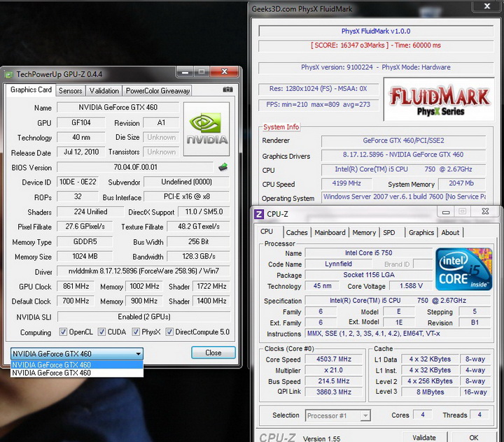Viewport: 504px width, 442px height.
Task: Click the Package value Socket 1156 LGA
Action: coord(369,275)
